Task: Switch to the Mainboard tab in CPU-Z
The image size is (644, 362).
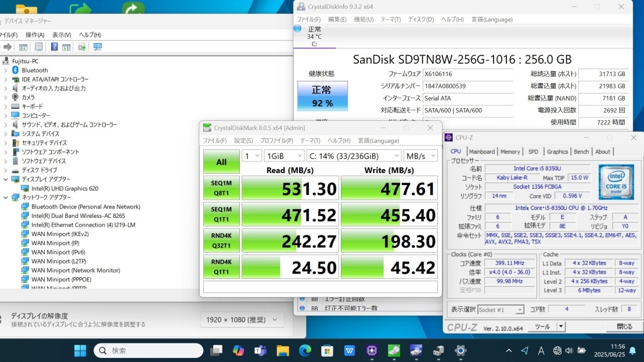Action: (482, 152)
